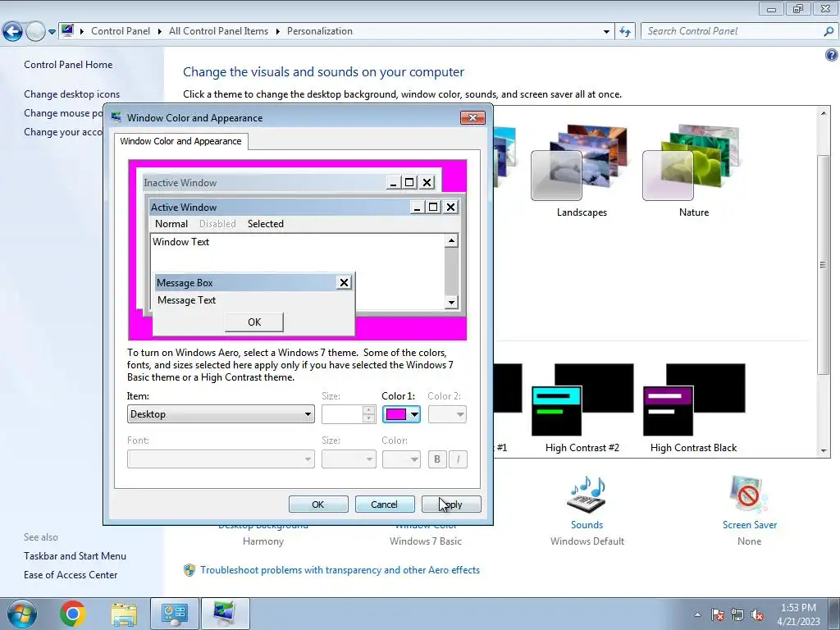Viewport: 840px width, 630px height.
Task: Click the Refresh button beside the address bar
Action: [624, 32]
